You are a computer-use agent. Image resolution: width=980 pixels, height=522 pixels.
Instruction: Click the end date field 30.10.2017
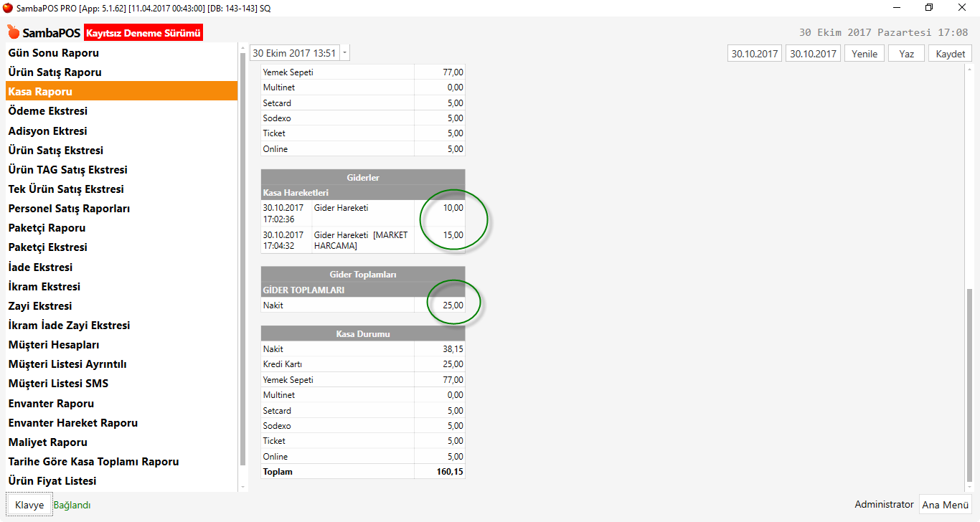pos(813,54)
